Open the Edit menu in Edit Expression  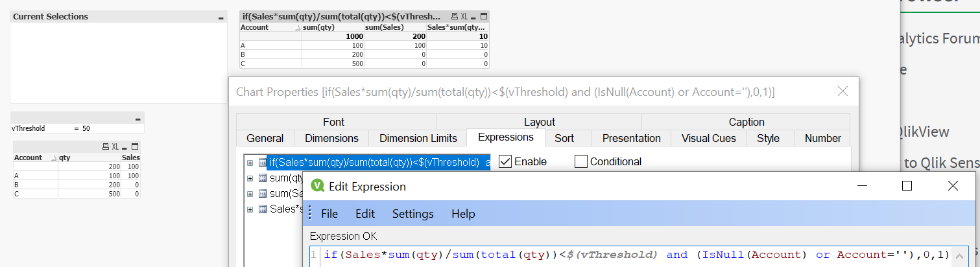365,214
